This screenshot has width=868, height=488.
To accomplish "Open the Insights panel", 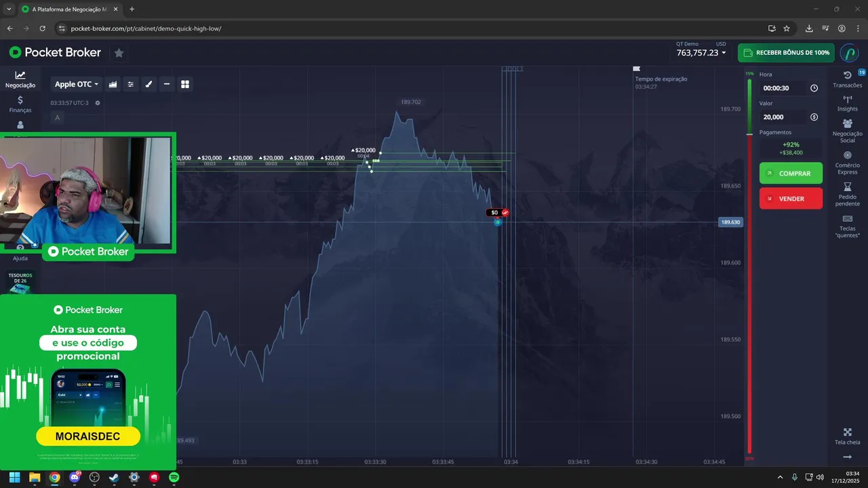I will tap(848, 103).
